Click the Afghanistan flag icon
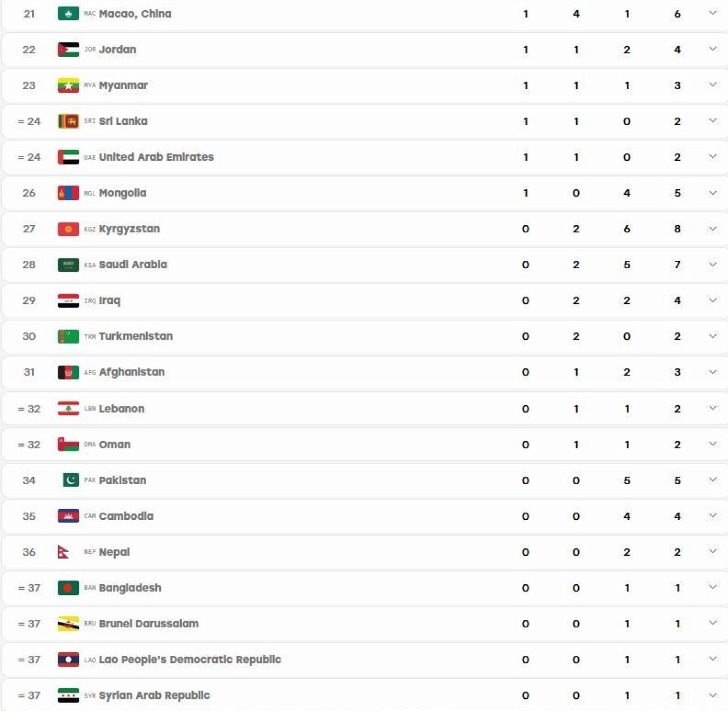 pos(68,372)
